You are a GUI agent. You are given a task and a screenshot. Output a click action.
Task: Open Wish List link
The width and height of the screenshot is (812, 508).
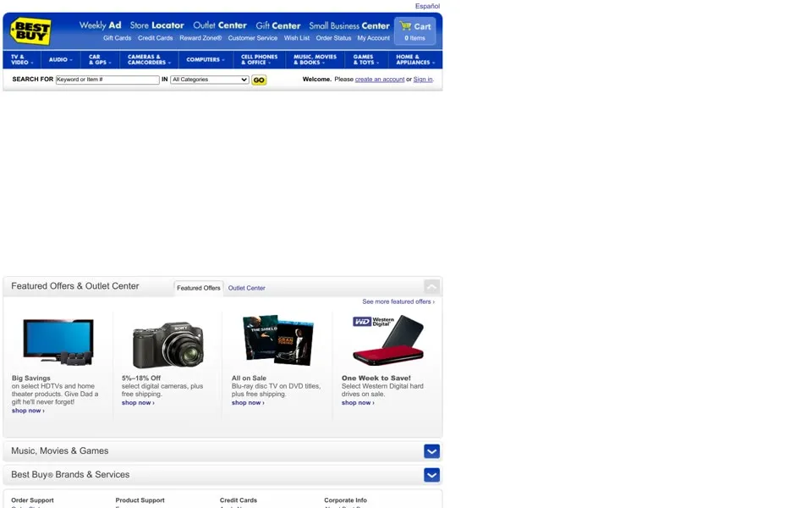tap(297, 38)
